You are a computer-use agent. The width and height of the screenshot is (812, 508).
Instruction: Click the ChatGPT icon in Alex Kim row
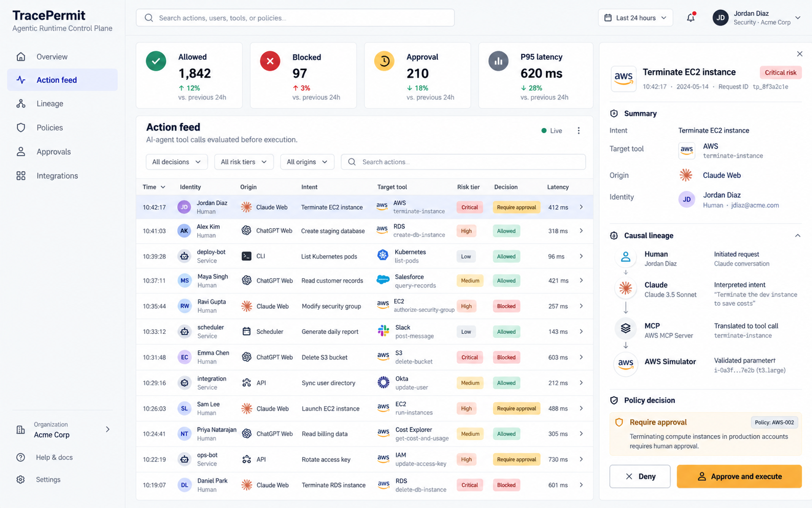coord(246,230)
